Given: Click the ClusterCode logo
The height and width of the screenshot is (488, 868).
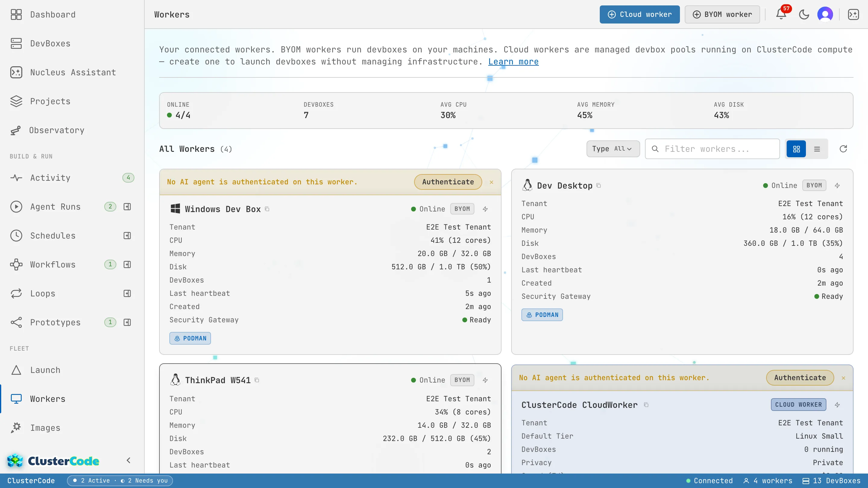Looking at the screenshot, I should pyautogui.click(x=53, y=461).
